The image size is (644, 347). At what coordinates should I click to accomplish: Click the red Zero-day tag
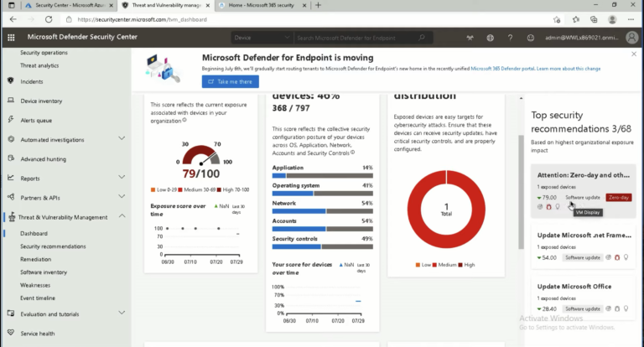point(619,198)
